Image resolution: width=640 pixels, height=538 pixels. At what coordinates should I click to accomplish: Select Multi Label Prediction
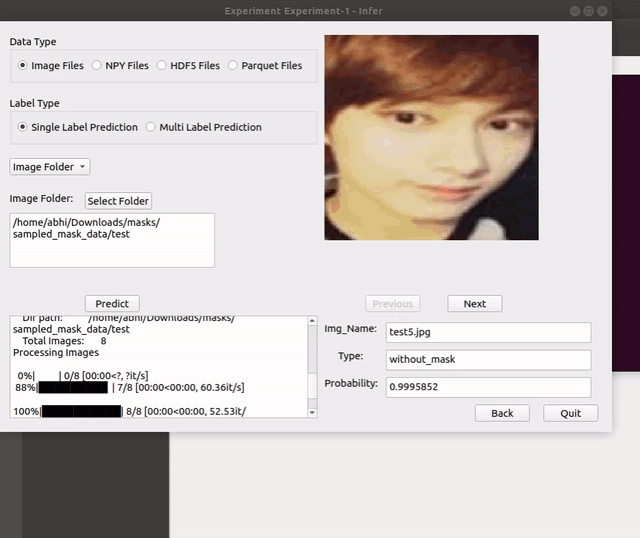coord(151,127)
